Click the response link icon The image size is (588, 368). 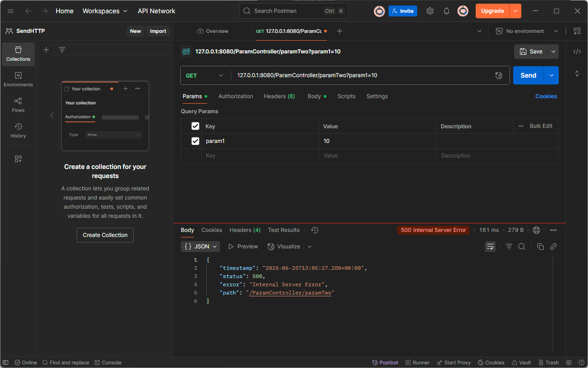[x=553, y=247]
